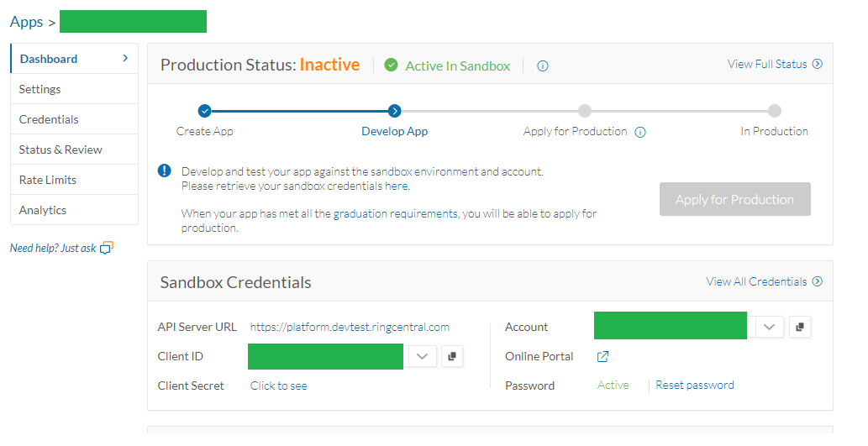
Task: Open Status & Review in sidebar
Action: (x=60, y=150)
